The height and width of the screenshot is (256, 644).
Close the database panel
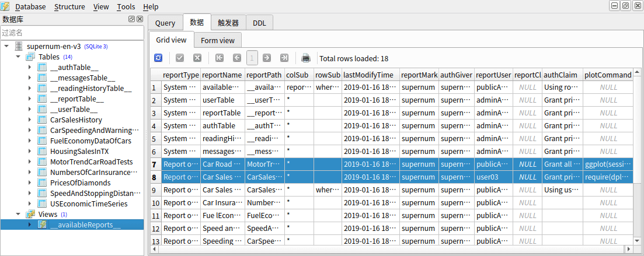point(140,19)
